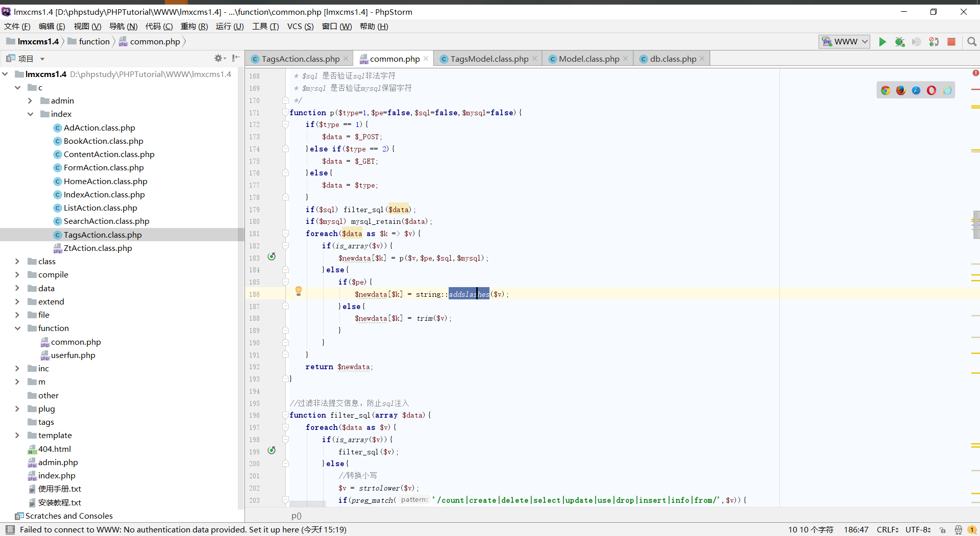Close the common.php editor tab
This screenshot has height=536, width=980.
(x=426, y=59)
